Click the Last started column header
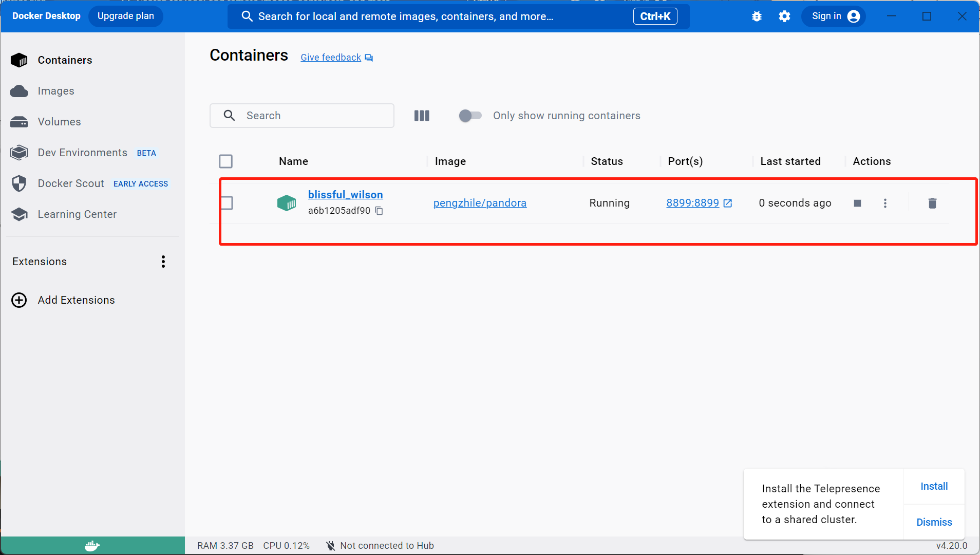 pyautogui.click(x=790, y=161)
